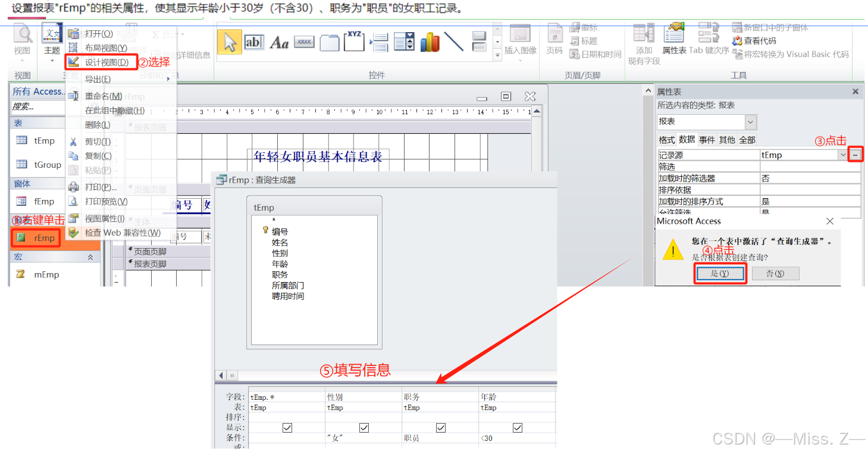
Task: Pick the Text Box control icon
Action: [x=254, y=42]
